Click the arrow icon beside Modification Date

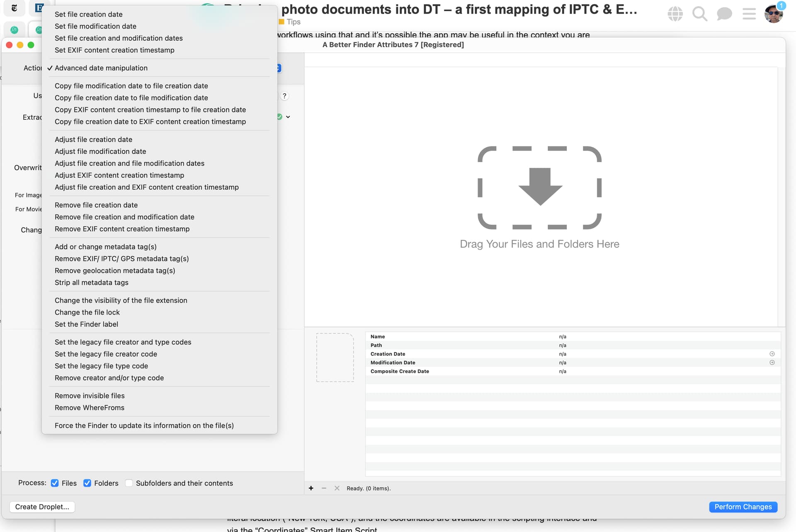coord(772,362)
